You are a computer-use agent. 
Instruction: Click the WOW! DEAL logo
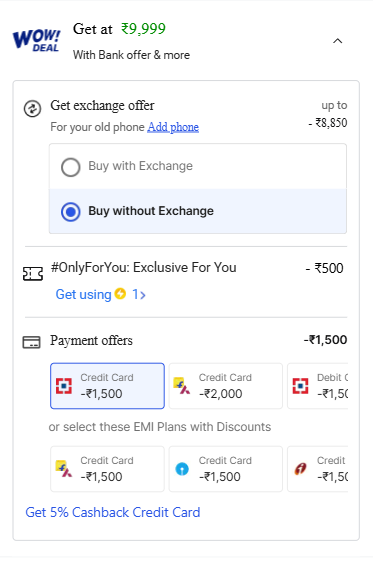(x=36, y=41)
